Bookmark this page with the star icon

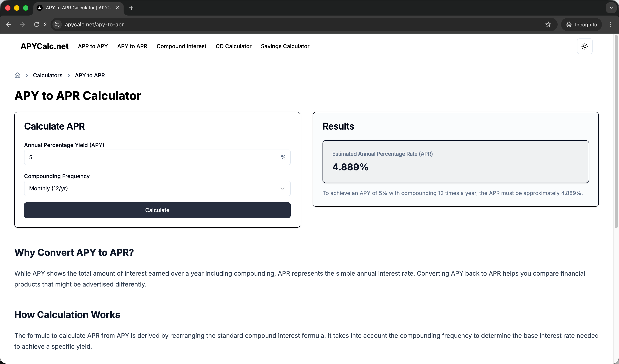548,24
